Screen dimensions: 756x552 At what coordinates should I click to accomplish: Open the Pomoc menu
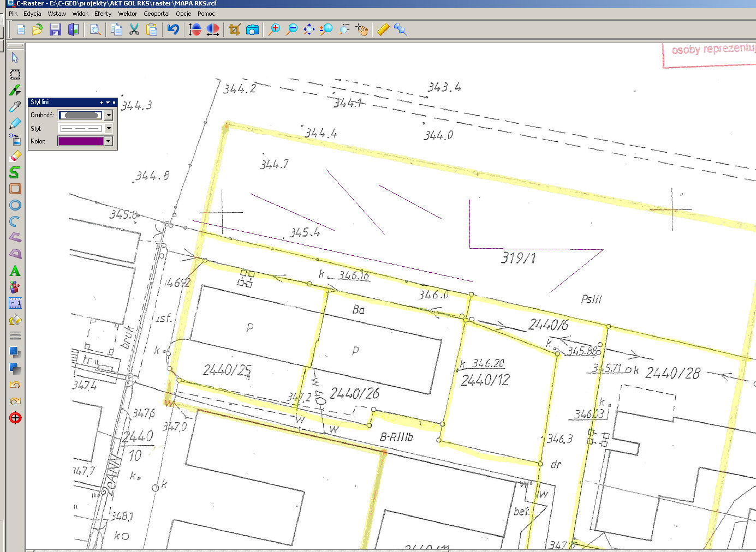pyautogui.click(x=206, y=14)
